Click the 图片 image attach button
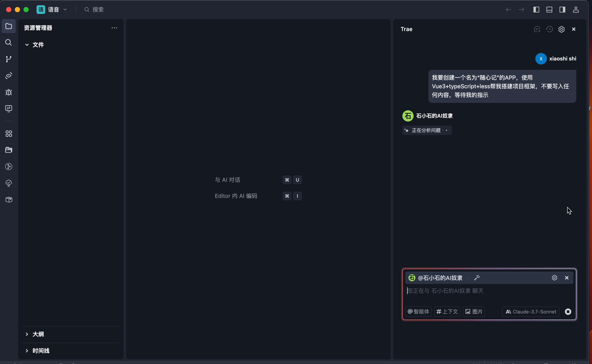 click(474, 312)
